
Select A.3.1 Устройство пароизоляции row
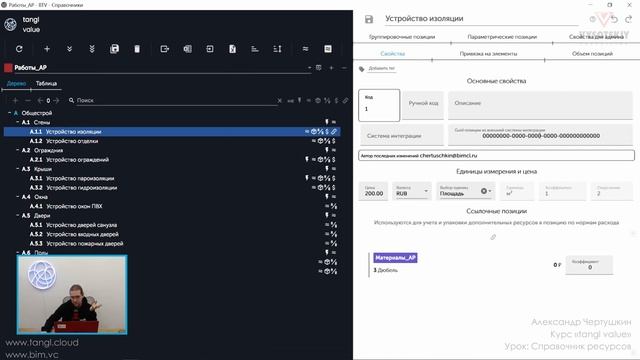pos(172,178)
